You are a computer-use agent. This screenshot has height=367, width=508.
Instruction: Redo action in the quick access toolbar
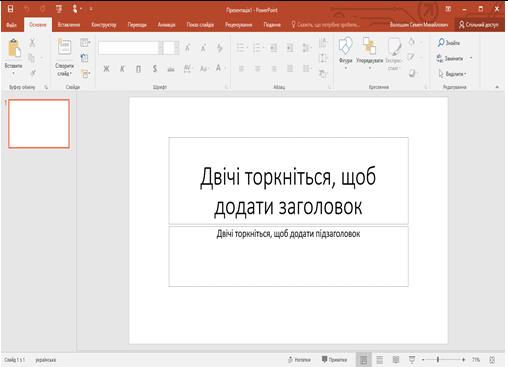coord(42,9)
